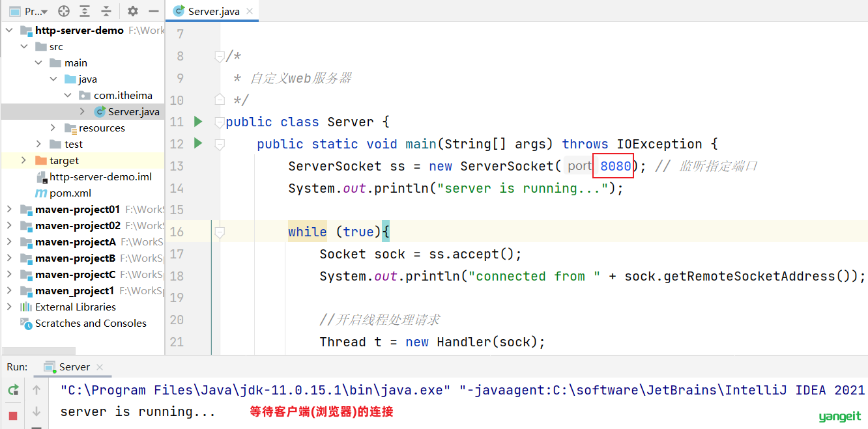Collapse all nodes in project tree
Viewport: 868px width, 429px height.
point(106,11)
